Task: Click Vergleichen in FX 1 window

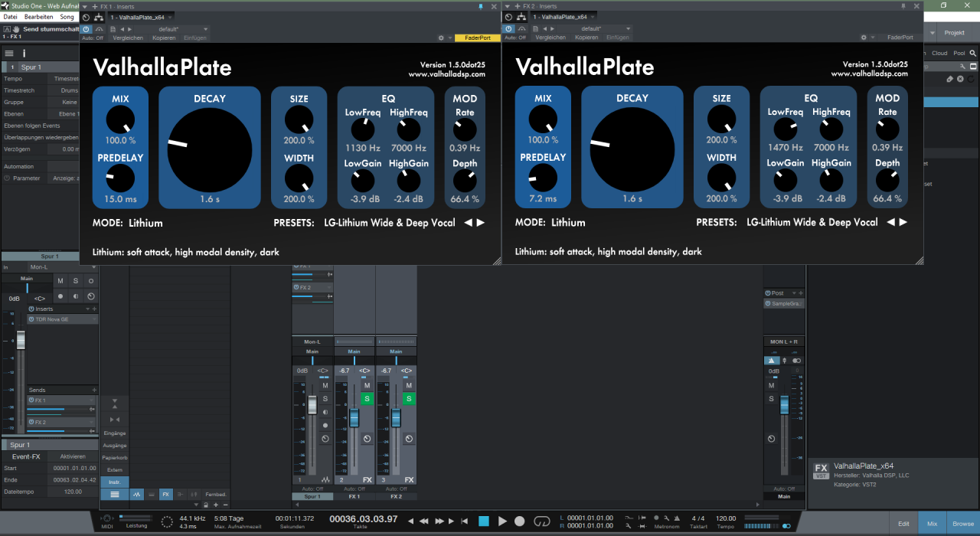Action: (x=128, y=38)
